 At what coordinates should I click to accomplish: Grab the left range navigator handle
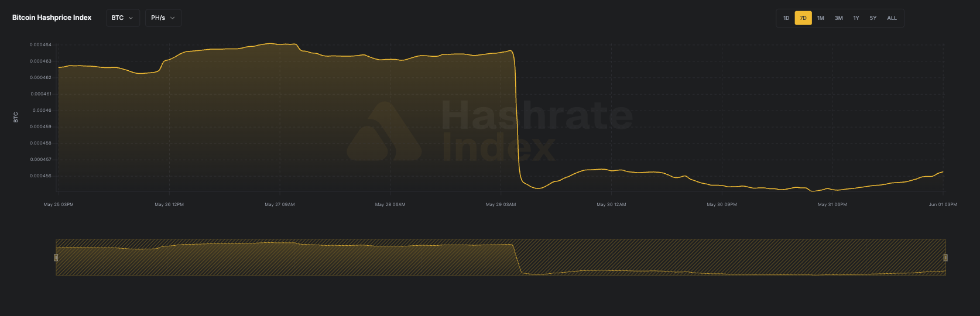(56, 257)
